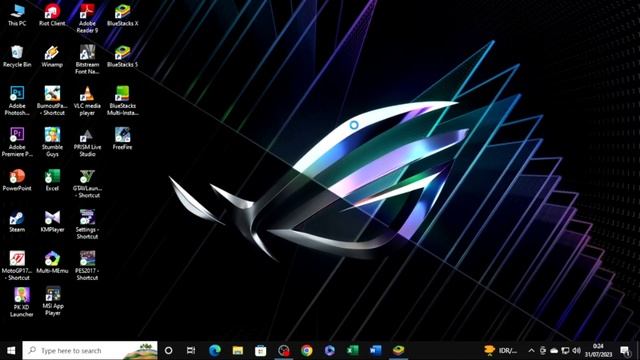
Task: Open the notification Action Center
Action: 625,350
